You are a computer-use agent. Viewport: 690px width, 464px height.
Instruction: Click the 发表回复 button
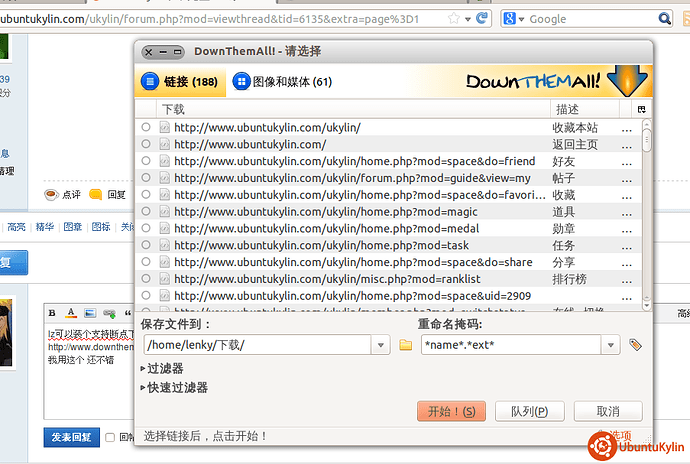tap(71, 437)
